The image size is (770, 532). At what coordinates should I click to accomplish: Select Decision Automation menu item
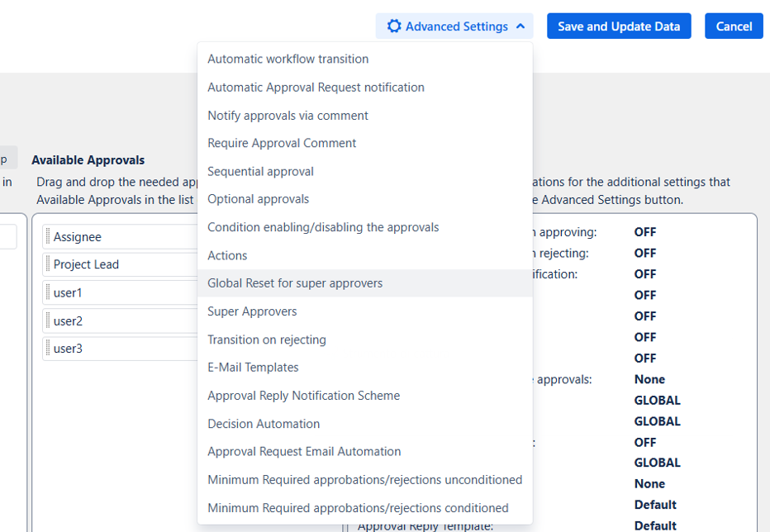(264, 424)
